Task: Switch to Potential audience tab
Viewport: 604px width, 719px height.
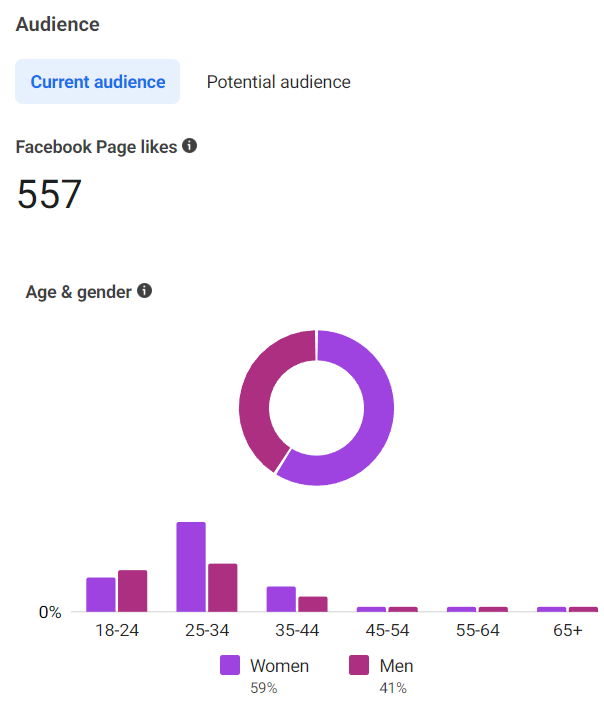Action: (x=278, y=82)
